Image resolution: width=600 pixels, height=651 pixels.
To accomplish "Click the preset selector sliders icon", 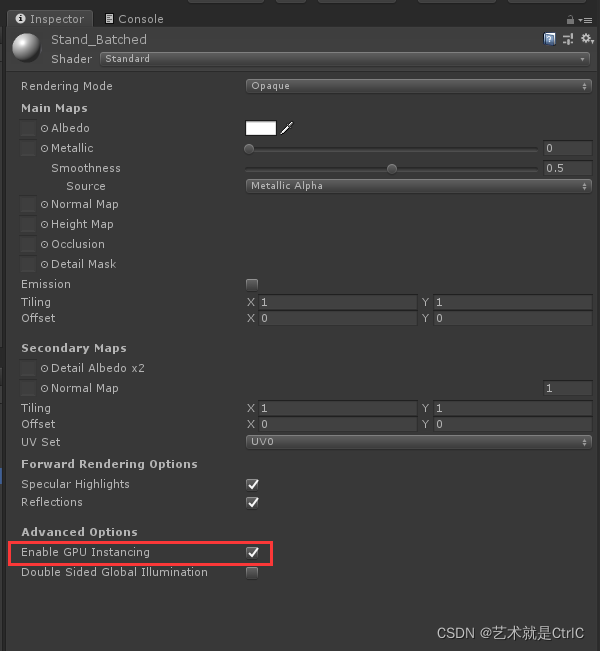I will 568,39.
